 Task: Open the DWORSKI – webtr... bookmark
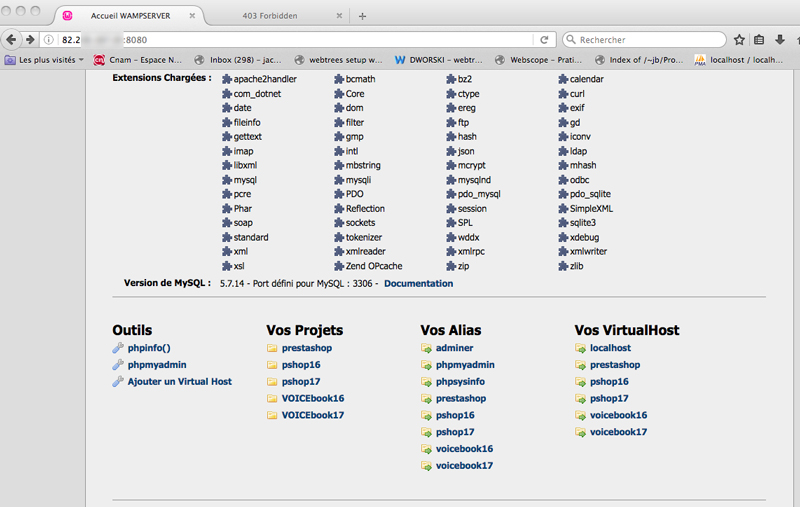click(x=438, y=60)
